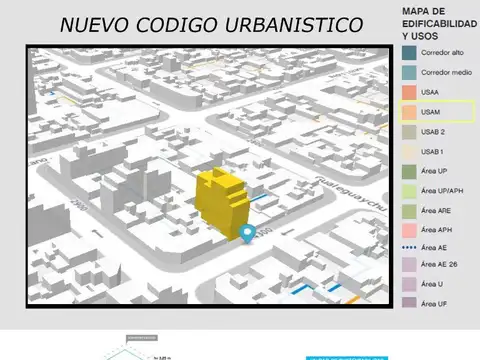
Task: Select the USAM legend swatch
Action: pos(409,112)
